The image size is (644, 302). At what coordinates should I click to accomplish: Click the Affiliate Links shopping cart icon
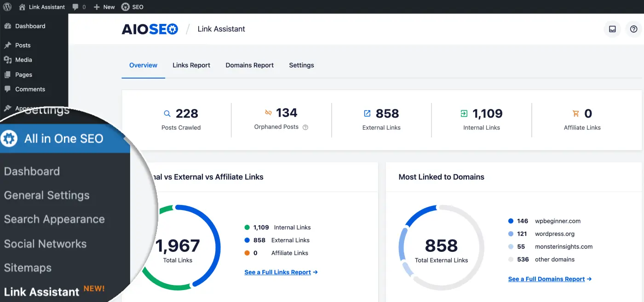click(575, 113)
